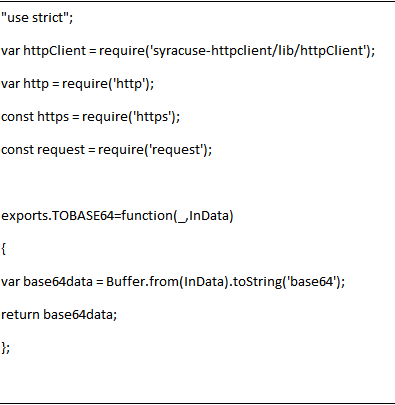395x405 pixels.
Task: Click the var http declaration line
Action: pos(78,84)
